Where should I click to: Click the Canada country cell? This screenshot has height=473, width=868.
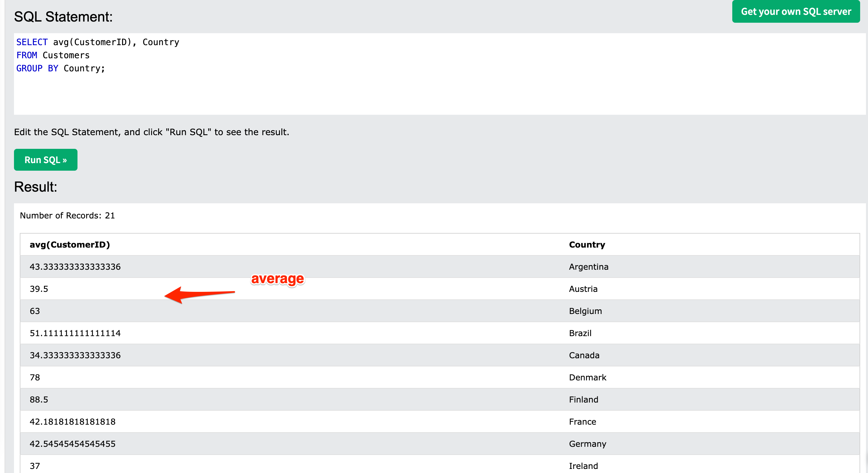[x=584, y=355]
